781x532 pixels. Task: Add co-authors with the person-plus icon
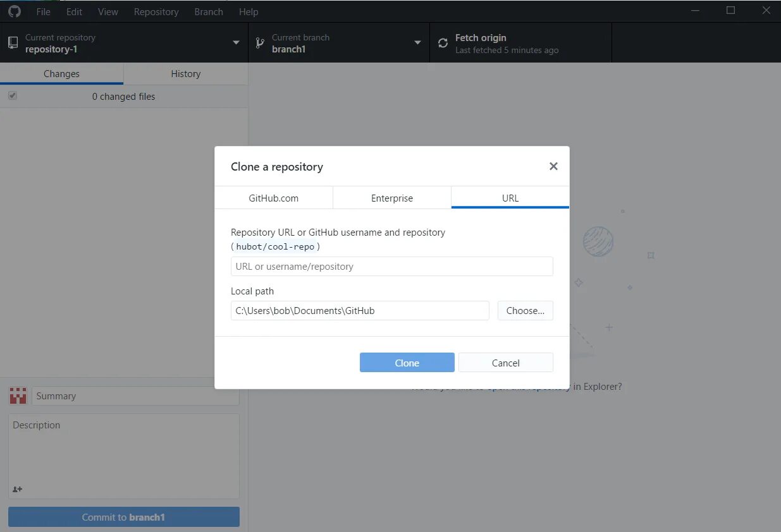(x=17, y=489)
